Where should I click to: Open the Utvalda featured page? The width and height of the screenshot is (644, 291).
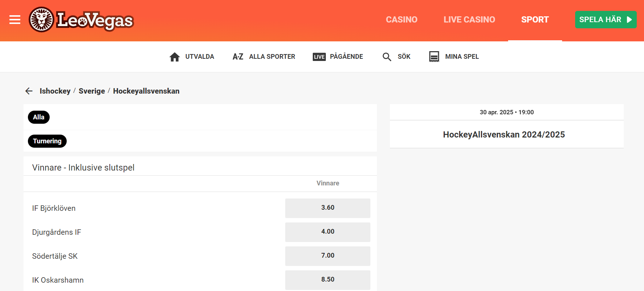point(200,57)
